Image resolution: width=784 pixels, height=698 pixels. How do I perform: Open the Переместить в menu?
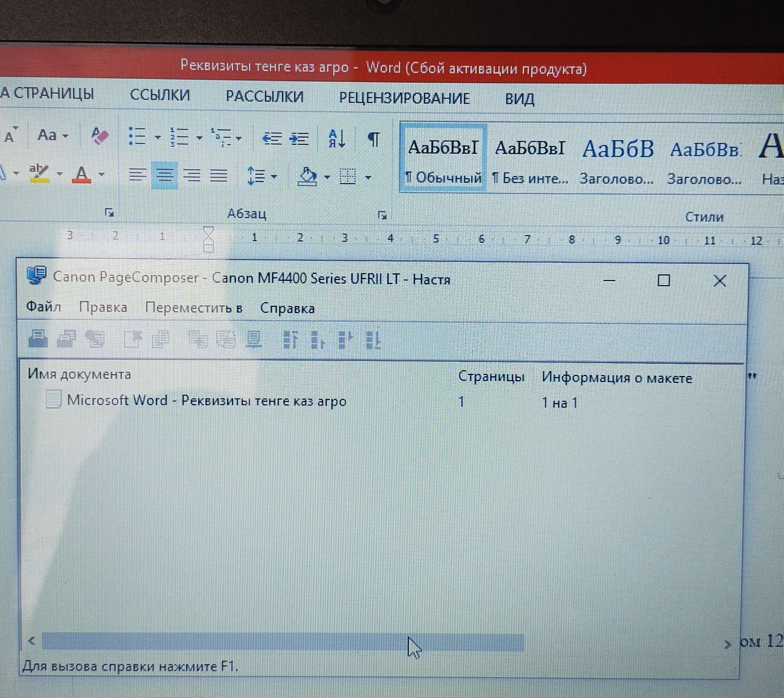coord(194,308)
